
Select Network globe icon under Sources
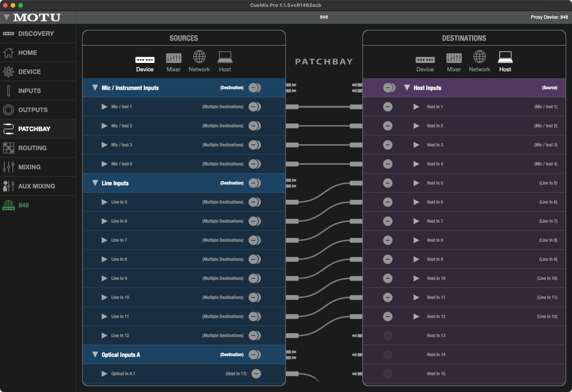pyautogui.click(x=199, y=57)
